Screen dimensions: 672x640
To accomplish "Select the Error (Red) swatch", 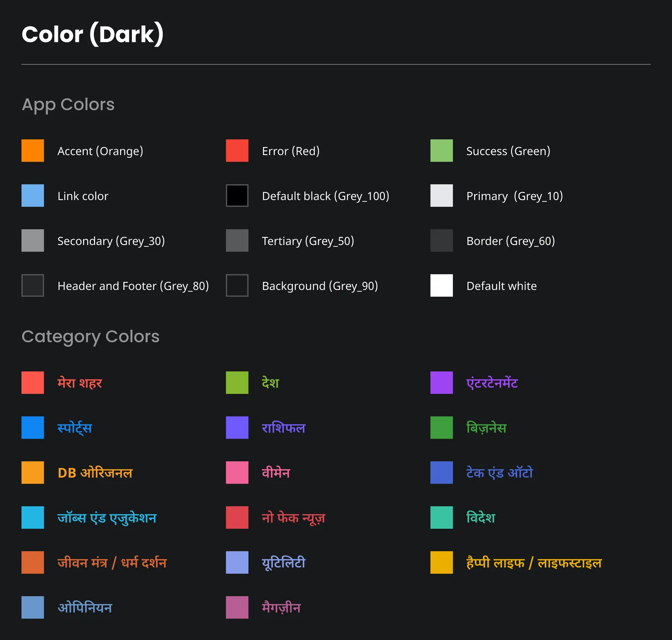I will pyautogui.click(x=237, y=150).
